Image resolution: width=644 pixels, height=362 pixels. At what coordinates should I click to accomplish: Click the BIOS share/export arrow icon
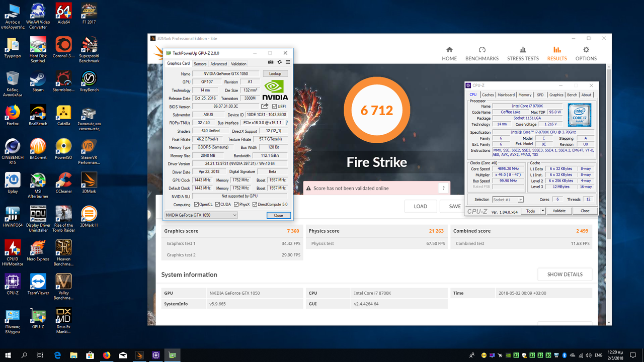265,106
